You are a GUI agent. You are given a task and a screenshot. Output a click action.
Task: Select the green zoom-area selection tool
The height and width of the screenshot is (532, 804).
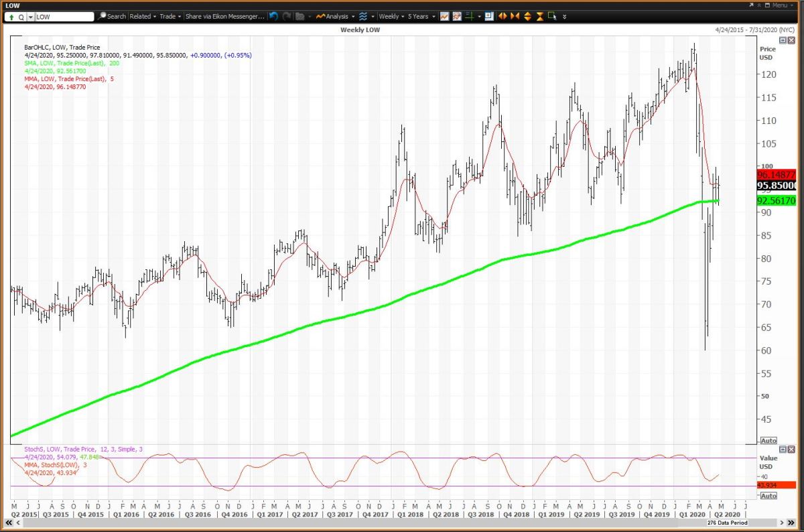pos(552,16)
